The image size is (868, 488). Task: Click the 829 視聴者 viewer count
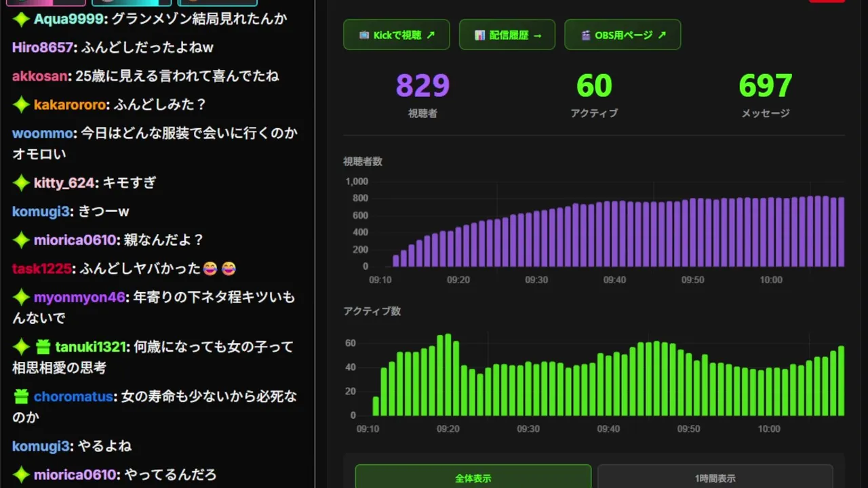pyautogui.click(x=422, y=86)
